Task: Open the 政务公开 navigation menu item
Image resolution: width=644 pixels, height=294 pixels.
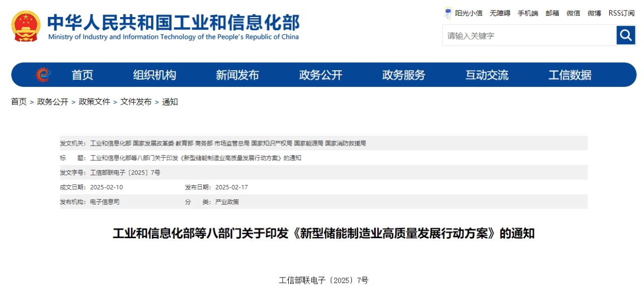Action: click(x=320, y=75)
